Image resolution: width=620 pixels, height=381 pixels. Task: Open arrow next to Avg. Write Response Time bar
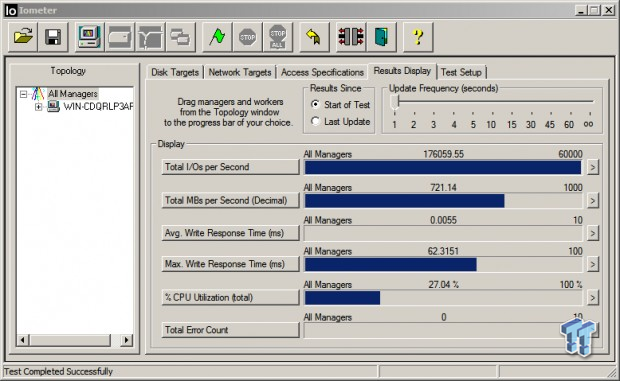[x=592, y=233]
